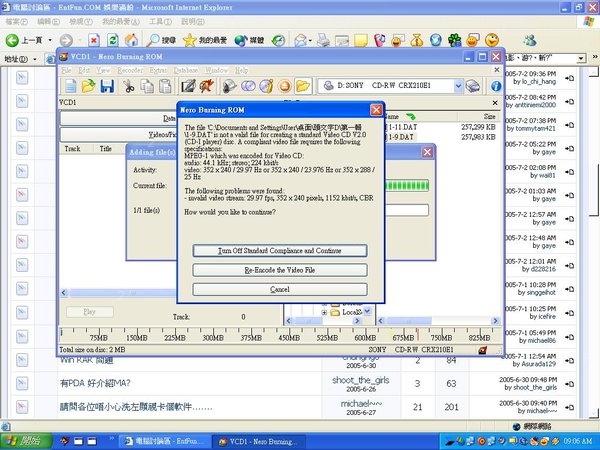Open the forum thread about PDA
This screenshot has height=450, width=600.
[x=95, y=383]
